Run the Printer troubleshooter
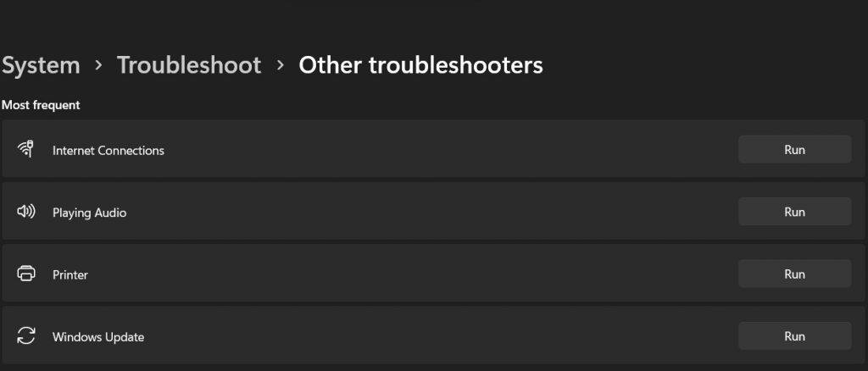 point(794,274)
